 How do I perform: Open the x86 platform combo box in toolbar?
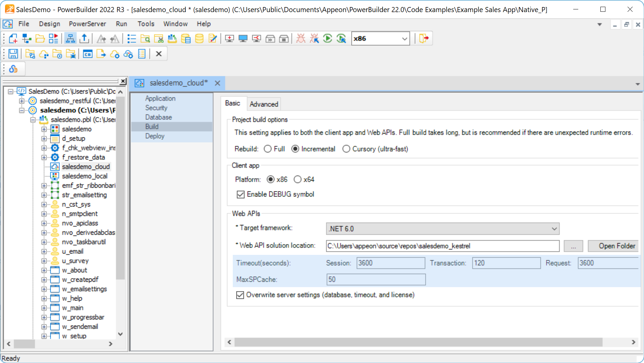(x=380, y=39)
